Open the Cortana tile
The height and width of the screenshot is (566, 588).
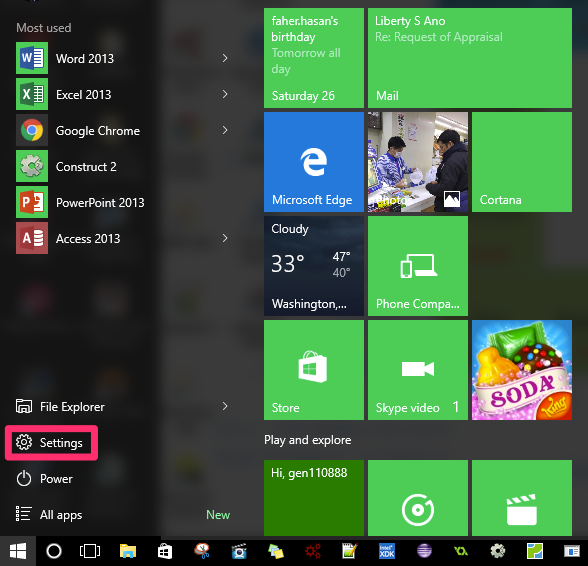(522, 162)
